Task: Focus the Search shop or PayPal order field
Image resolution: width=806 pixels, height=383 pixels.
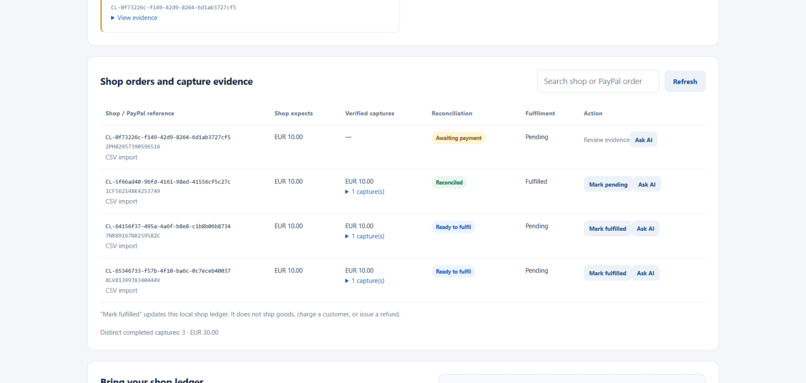Action: click(x=598, y=81)
